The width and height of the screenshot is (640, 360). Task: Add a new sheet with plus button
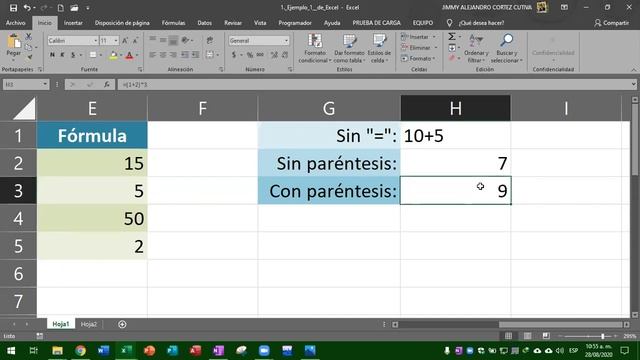pyautogui.click(x=122, y=324)
